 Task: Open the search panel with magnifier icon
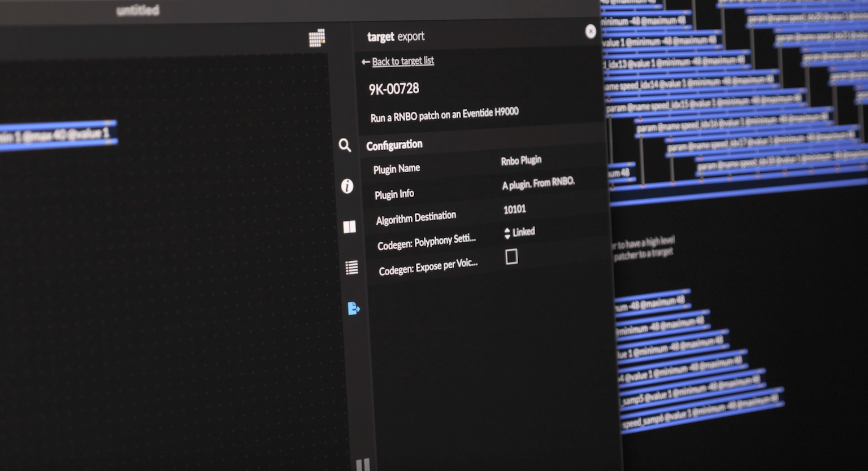[x=345, y=146]
